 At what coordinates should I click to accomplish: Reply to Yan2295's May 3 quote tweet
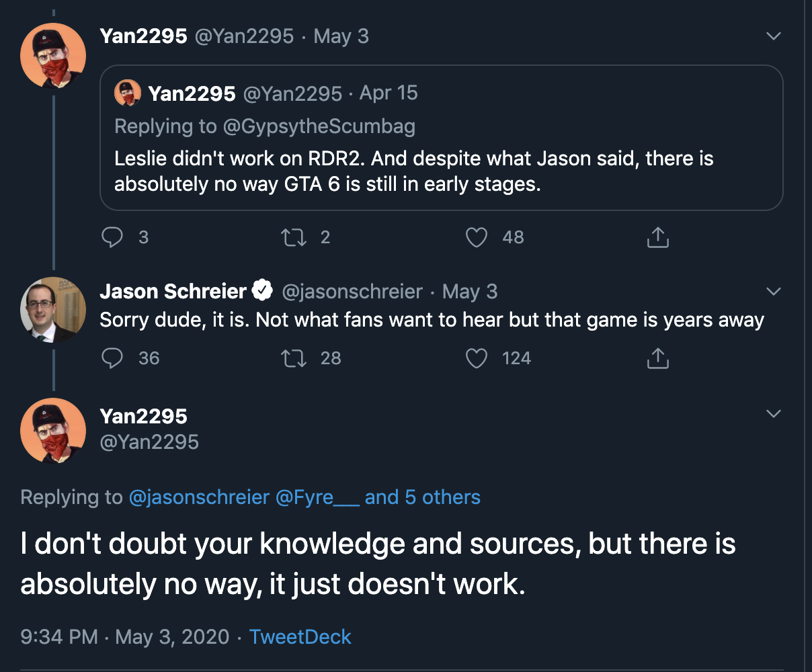[x=112, y=237]
